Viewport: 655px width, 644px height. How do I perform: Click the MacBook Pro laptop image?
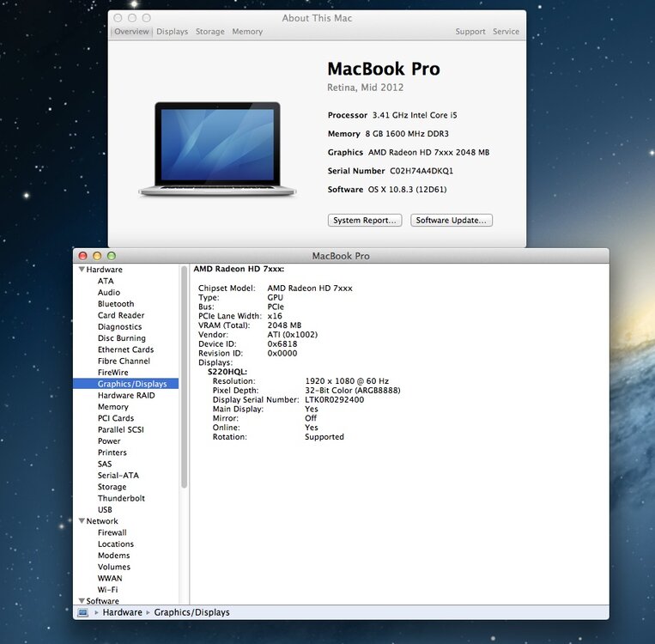(217, 149)
